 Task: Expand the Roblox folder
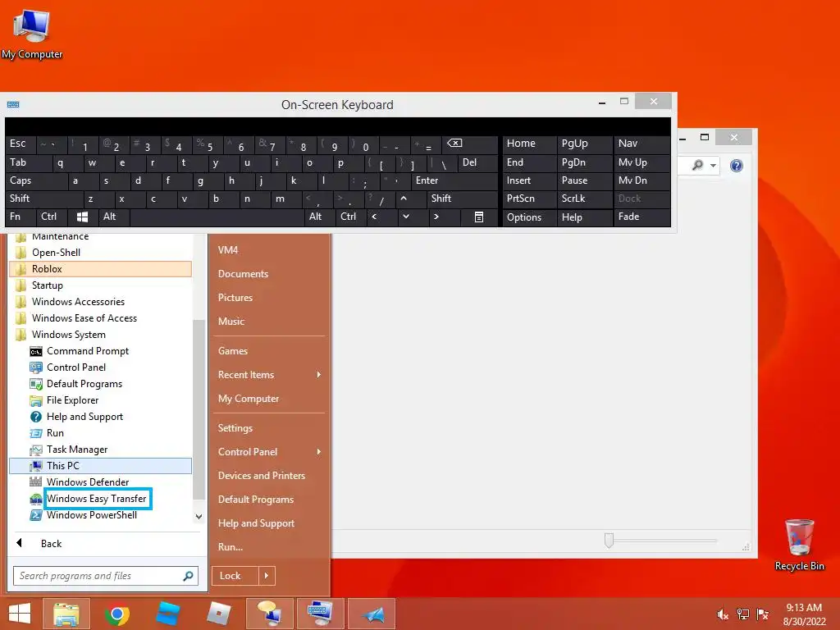[x=100, y=269]
